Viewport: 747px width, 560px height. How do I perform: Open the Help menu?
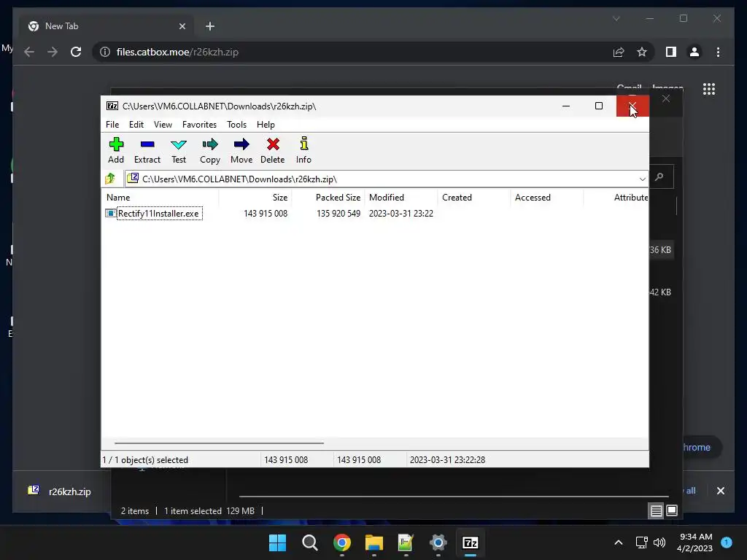266,124
